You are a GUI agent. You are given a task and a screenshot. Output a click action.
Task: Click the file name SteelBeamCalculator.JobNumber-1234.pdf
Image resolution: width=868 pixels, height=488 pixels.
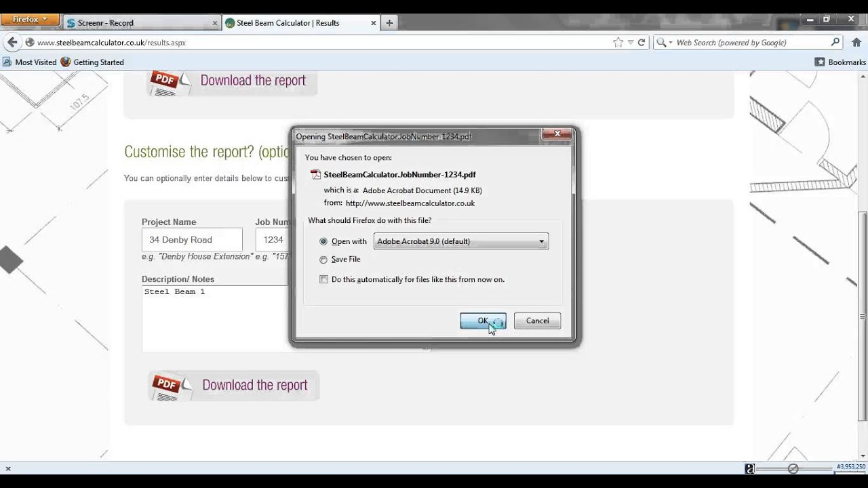point(399,174)
